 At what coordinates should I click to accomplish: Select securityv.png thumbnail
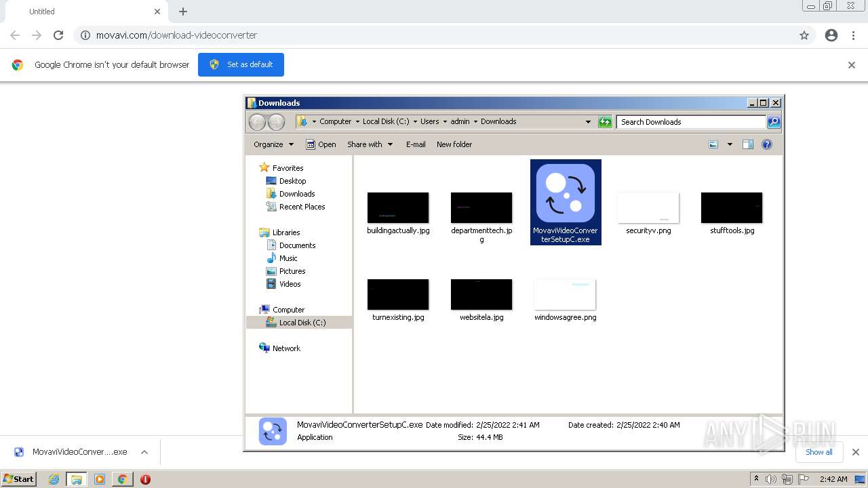coord(648,208)
